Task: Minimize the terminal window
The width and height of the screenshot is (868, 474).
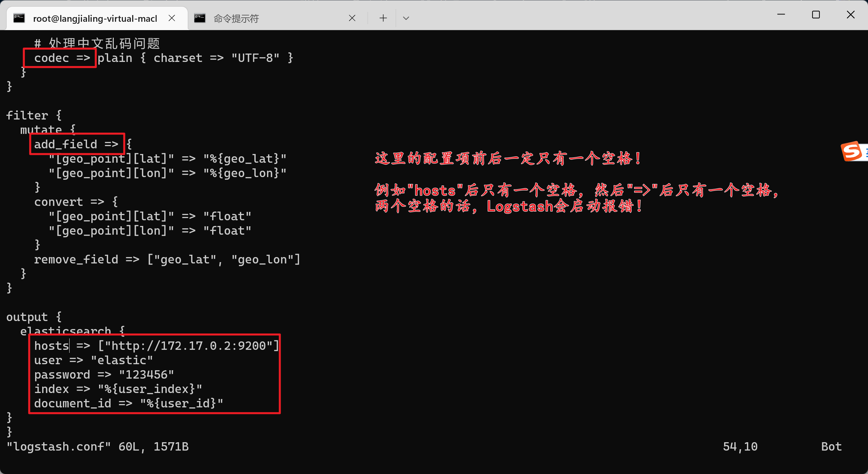Action: [781, 14]
